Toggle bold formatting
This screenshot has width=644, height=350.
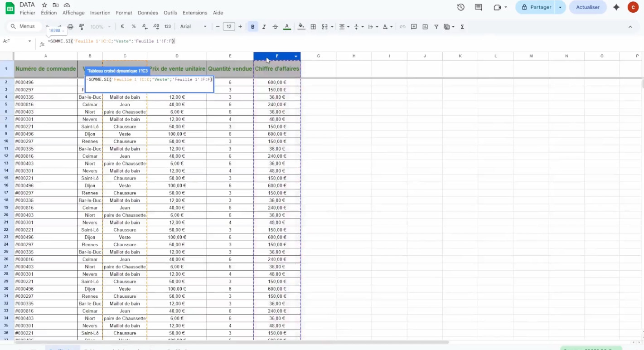coord(252,27)
